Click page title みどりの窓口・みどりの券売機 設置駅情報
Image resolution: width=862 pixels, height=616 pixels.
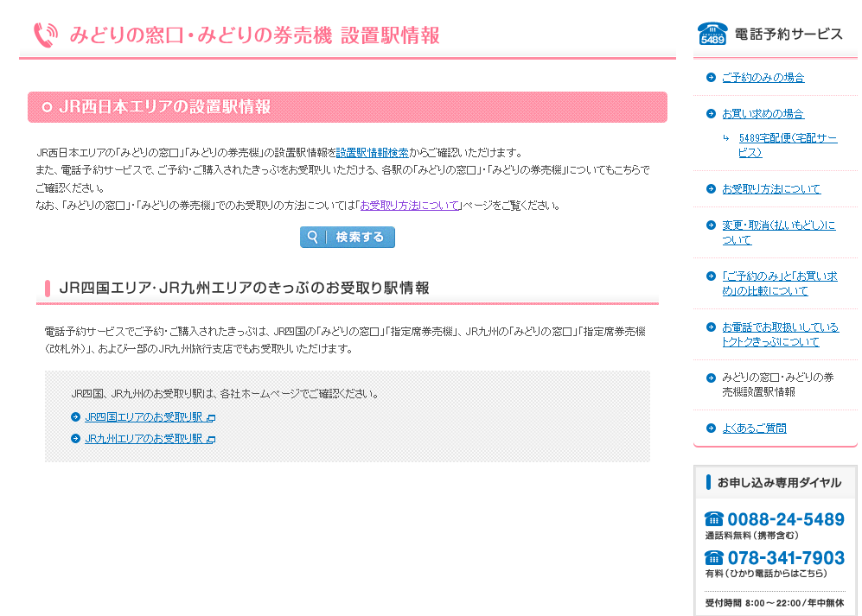point(254,35)
